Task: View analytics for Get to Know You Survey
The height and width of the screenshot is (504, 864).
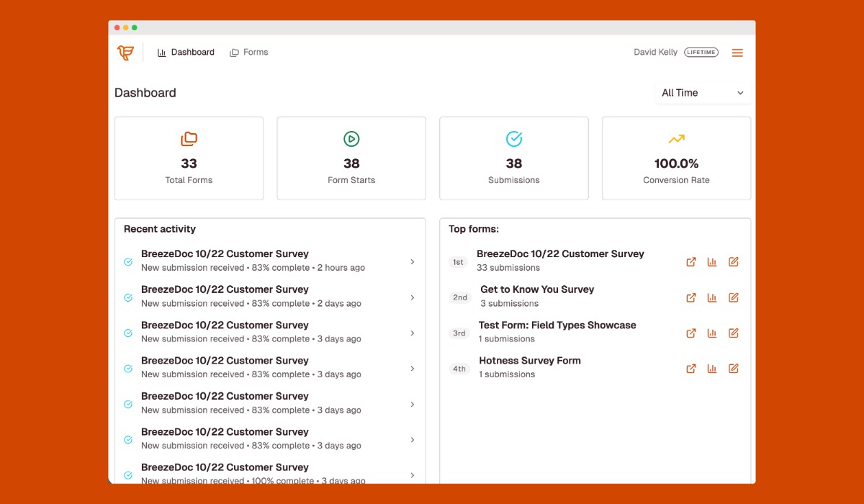Action: pos(712,297)
